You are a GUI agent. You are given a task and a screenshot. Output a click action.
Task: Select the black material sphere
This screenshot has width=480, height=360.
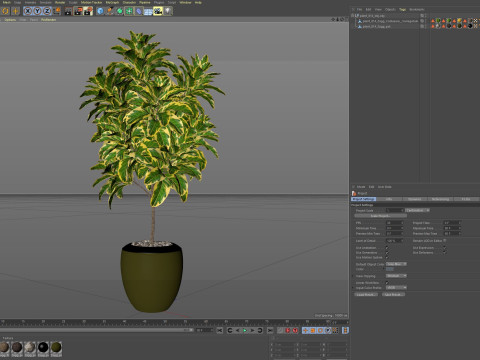(43, 348)
